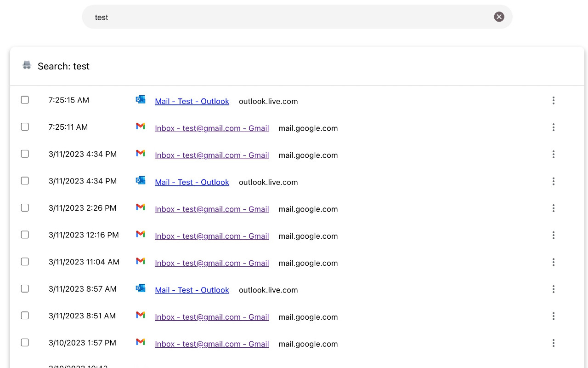Screen dimensions: 588x368
Task: Click 'outlook.live.com' domain in 8:57 AM row
Action: (x=268, y=290)
